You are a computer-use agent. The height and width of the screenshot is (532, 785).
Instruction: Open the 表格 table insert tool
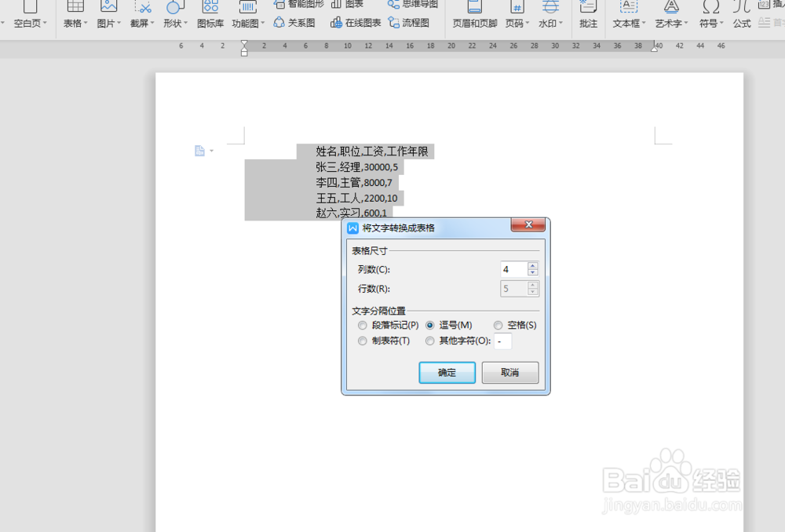(75, 14)
